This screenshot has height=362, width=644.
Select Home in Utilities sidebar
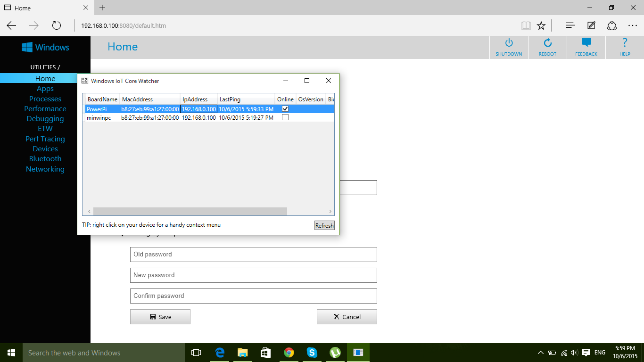point(45,78)
